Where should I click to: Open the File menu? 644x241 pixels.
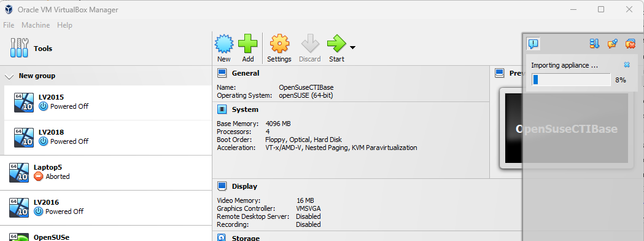click(x=9, y=25)
